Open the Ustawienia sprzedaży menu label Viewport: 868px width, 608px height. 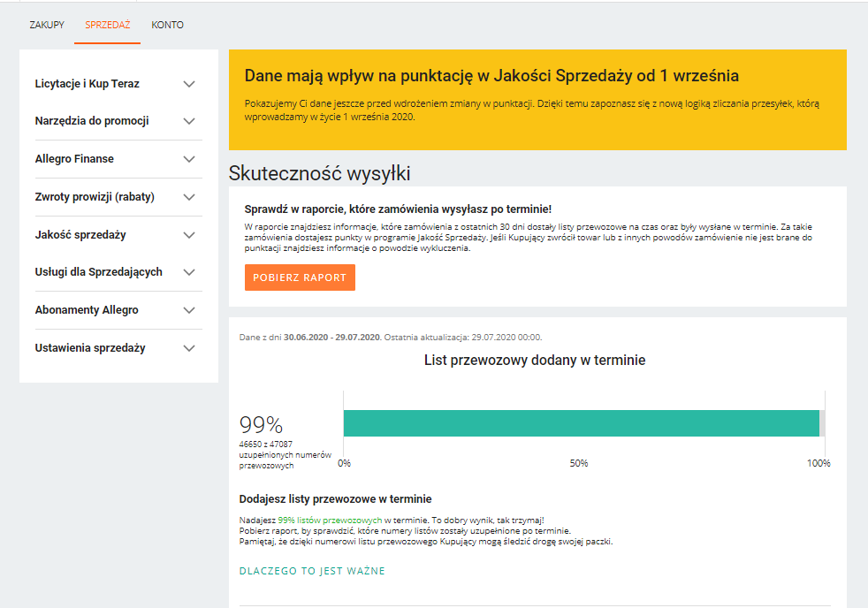click(x=90, y=348)
